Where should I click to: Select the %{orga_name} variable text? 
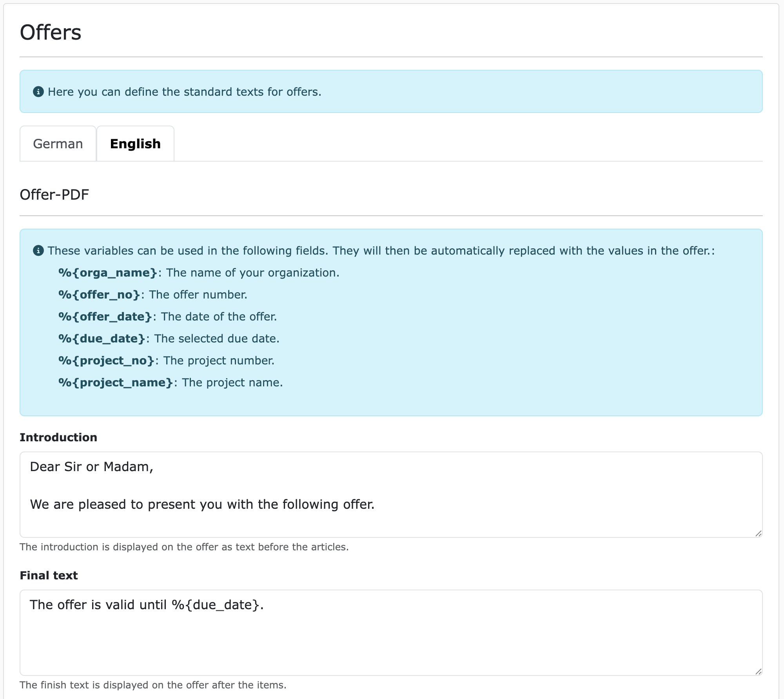[107, 272]
